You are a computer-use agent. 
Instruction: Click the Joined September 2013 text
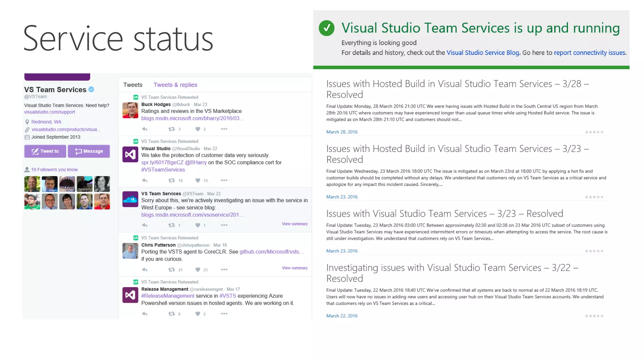coord(56,137)
